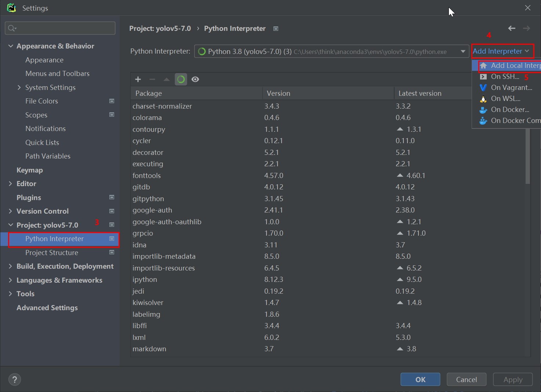Click the upgrade arrow beside contourpy 1.3.1
The height and width of the screenshot is (392, 541).
point(400,129)
